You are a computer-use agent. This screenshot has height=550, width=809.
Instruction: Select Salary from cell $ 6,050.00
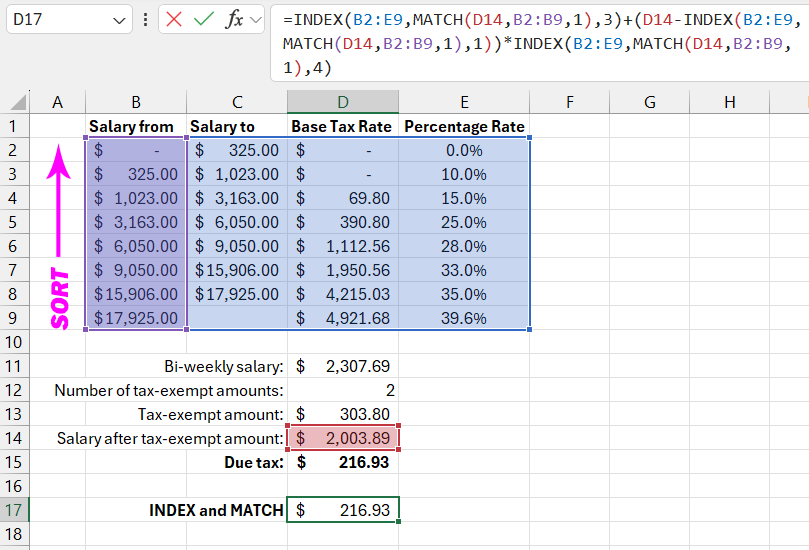136,246
